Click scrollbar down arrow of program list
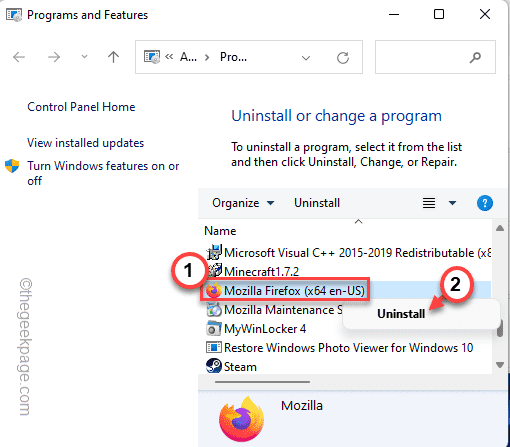The height and width of the screenshot is (447, 510). click(x=500, y=365)
